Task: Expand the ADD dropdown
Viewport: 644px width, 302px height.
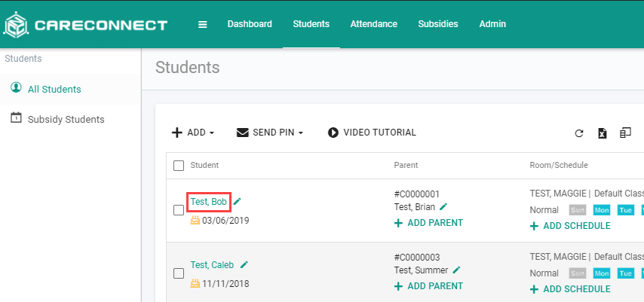Action: 193,133
